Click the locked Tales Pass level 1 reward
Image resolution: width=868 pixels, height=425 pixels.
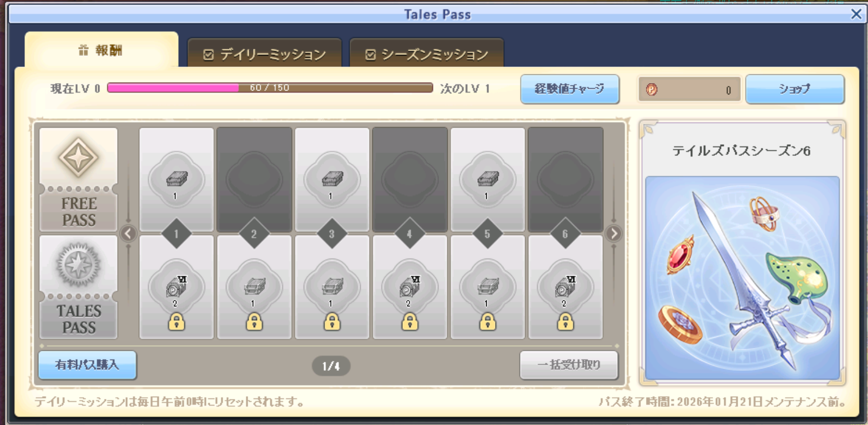[x=176, y=287]
